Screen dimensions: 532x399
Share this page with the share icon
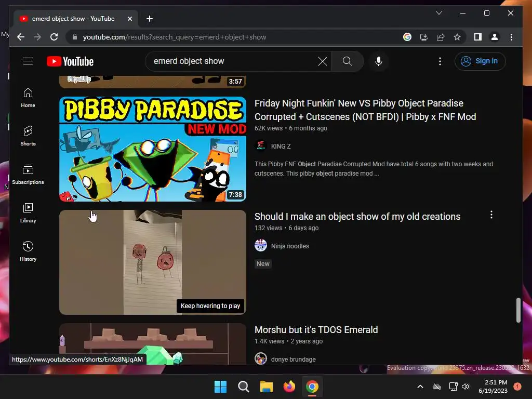point(441,37)
